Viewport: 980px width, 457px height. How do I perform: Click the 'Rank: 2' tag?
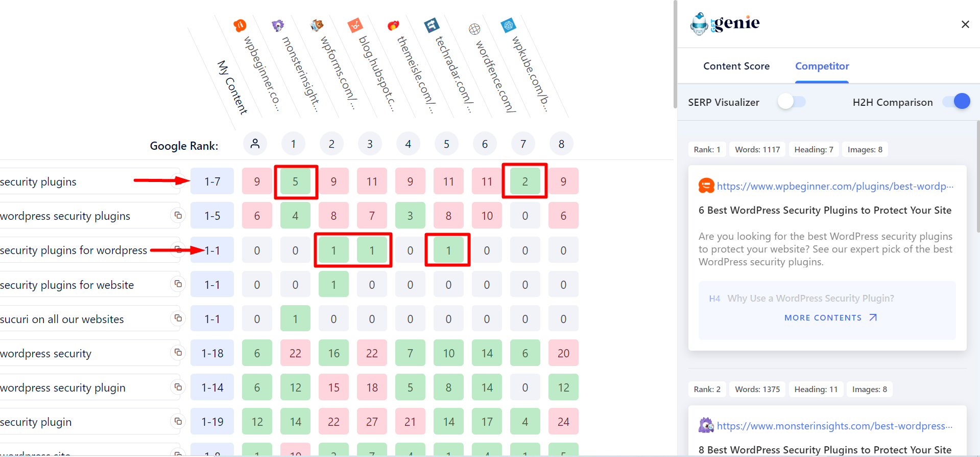(707, 389)
